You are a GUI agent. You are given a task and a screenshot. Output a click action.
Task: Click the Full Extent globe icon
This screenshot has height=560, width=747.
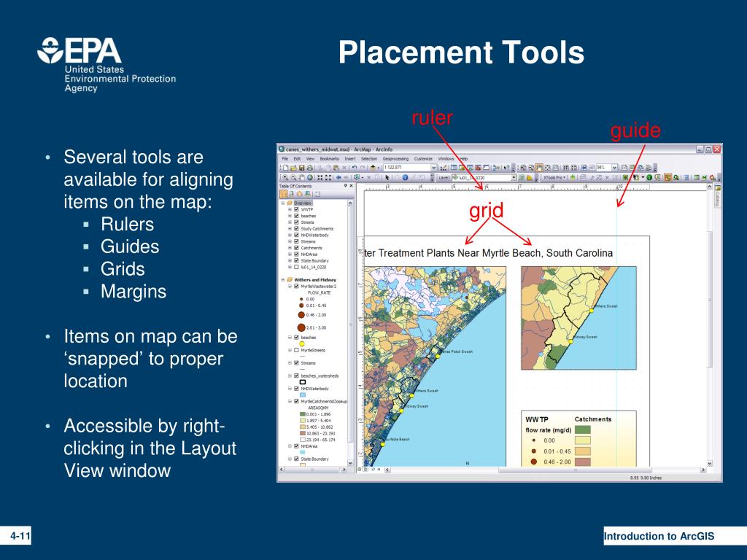[x=309, y=178]
